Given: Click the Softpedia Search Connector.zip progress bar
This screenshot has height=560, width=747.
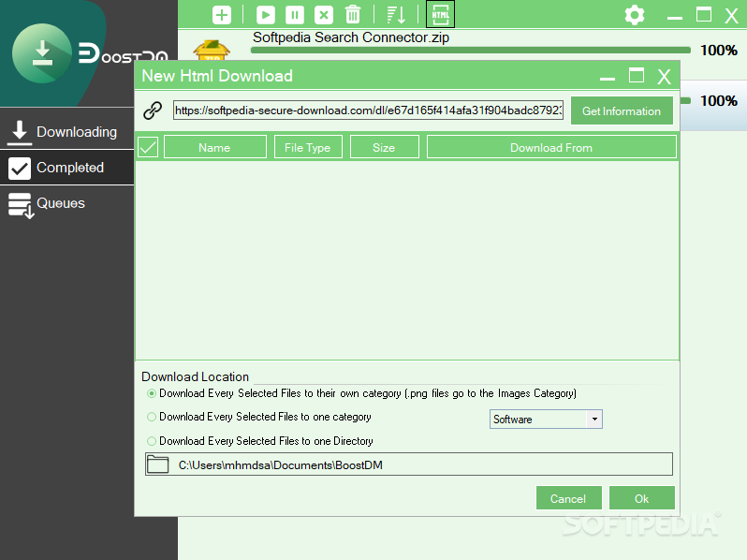Looking at the screenshot, I should [471, 50].
